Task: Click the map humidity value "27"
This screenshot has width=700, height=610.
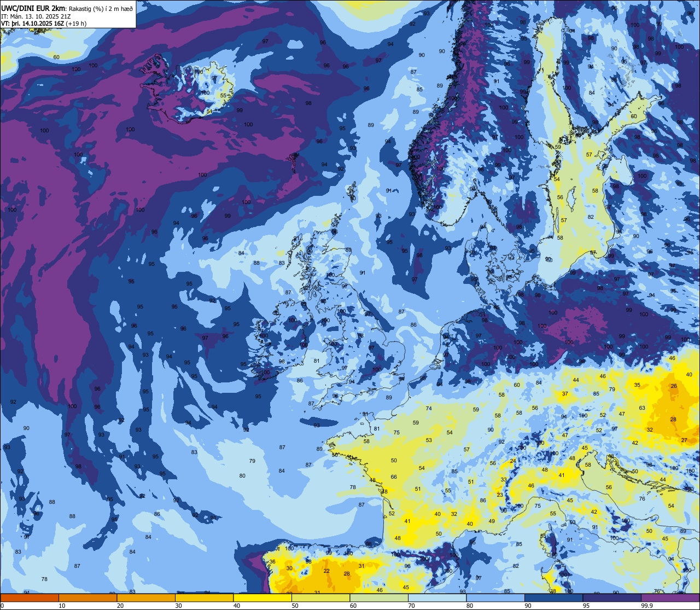Action: click(684, 440)
